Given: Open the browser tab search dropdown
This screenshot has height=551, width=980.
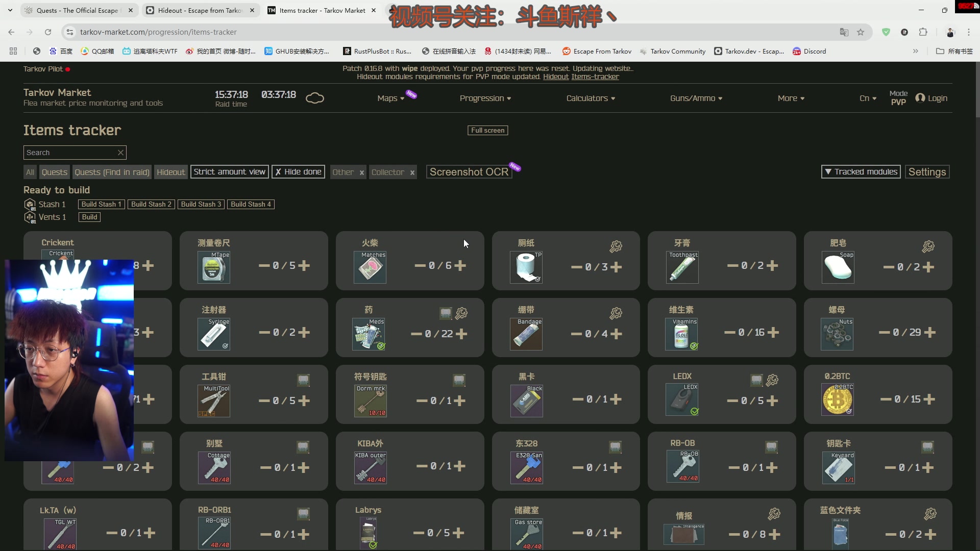Looking at the screenshot, I should 10,10.
